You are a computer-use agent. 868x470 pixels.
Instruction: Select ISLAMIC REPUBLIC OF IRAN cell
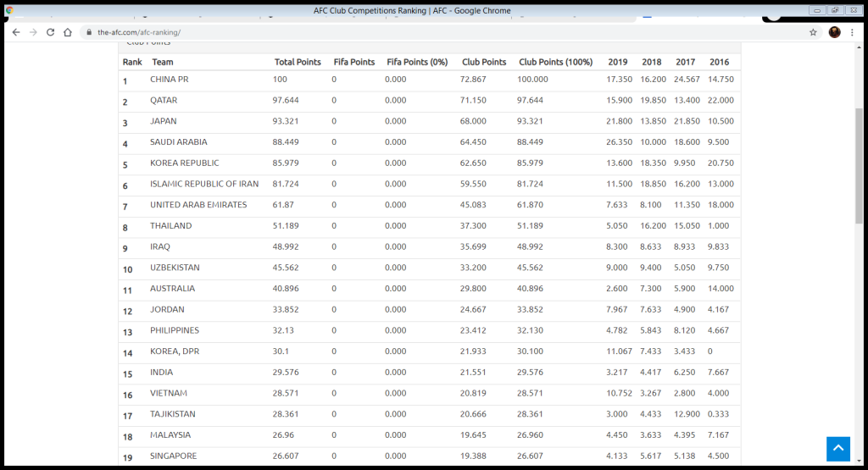pyautogui.click(x=204, y=184)
